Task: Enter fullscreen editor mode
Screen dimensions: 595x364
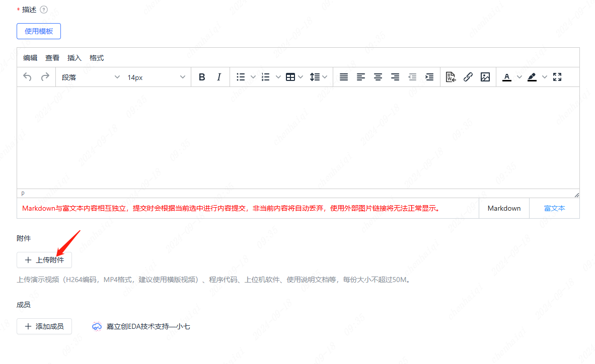Action: pyautogui.click(x=557, y=77)
